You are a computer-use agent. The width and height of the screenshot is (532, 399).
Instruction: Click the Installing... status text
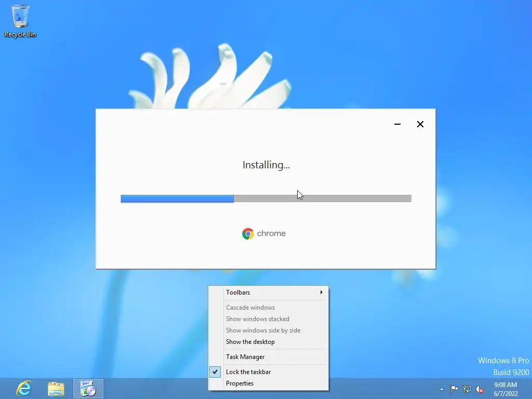point(266,165)
